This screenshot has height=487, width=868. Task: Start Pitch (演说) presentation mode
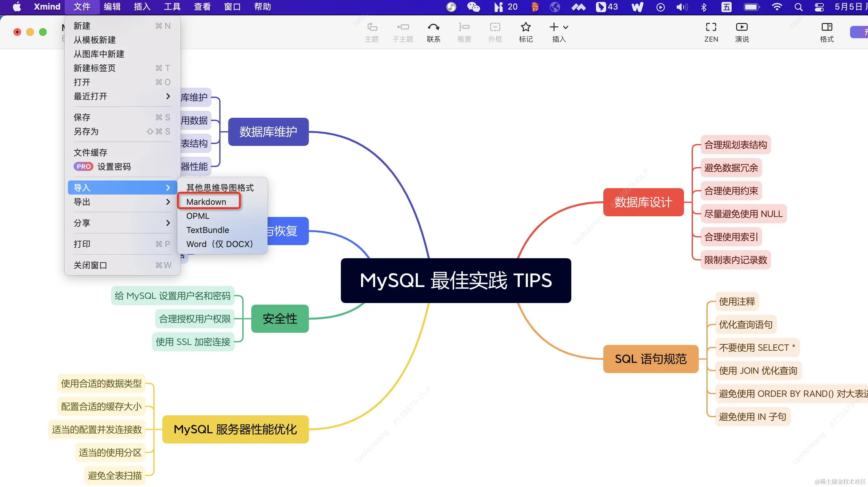[742, 32]
